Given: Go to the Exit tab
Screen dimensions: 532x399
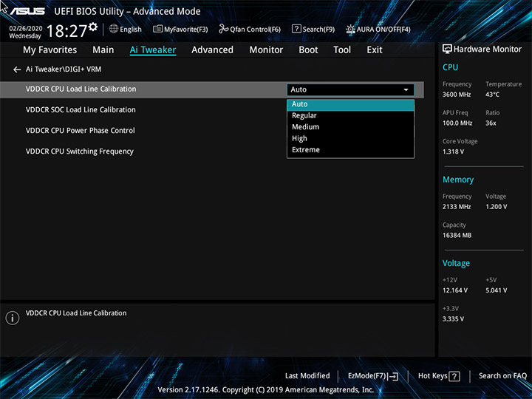Looking at the screenshot, I should (x=375, y=50).
